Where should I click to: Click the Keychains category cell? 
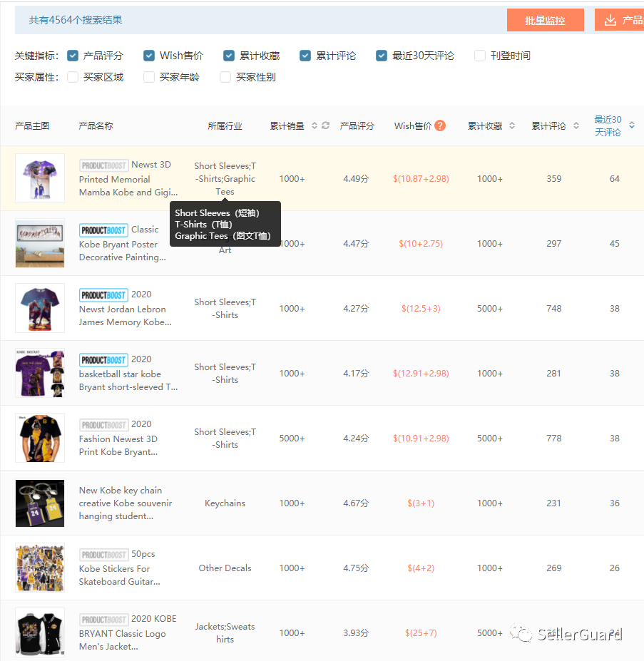tap(225, 503)
